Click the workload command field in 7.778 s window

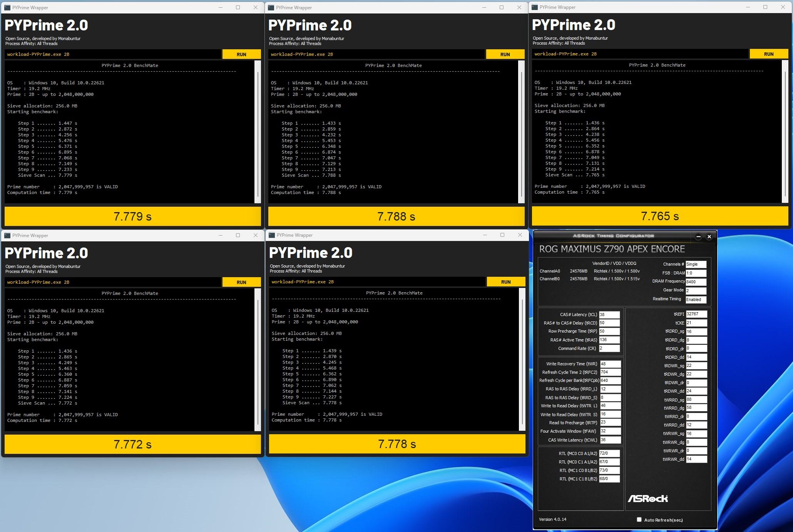[x=376, y=282]
